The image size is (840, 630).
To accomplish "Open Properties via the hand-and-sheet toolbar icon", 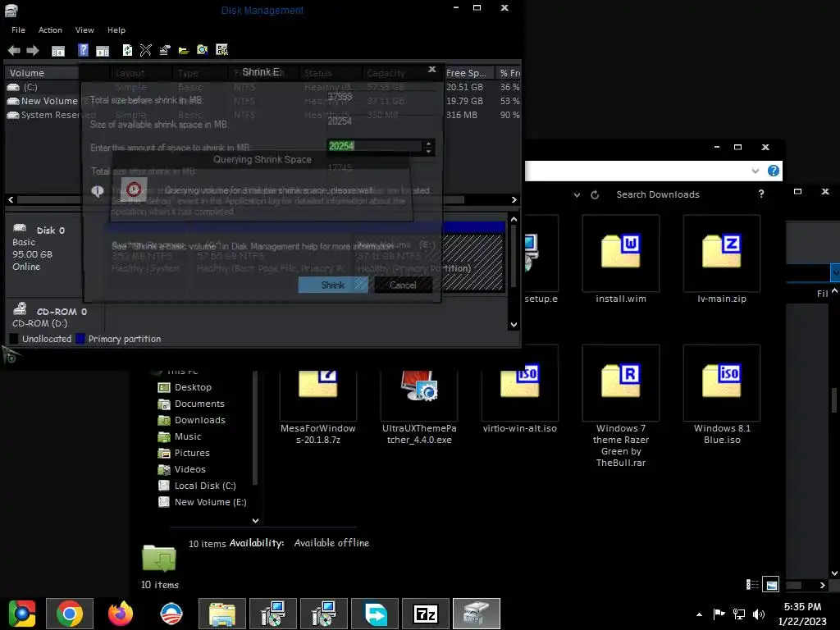I will [x=164, y=50].
